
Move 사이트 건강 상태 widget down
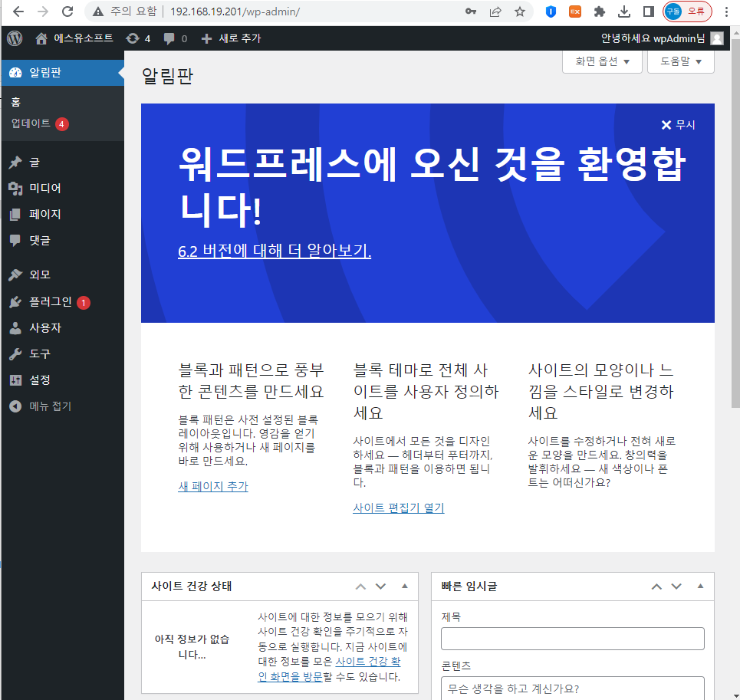pyautogui.click(x=380, y=587)
